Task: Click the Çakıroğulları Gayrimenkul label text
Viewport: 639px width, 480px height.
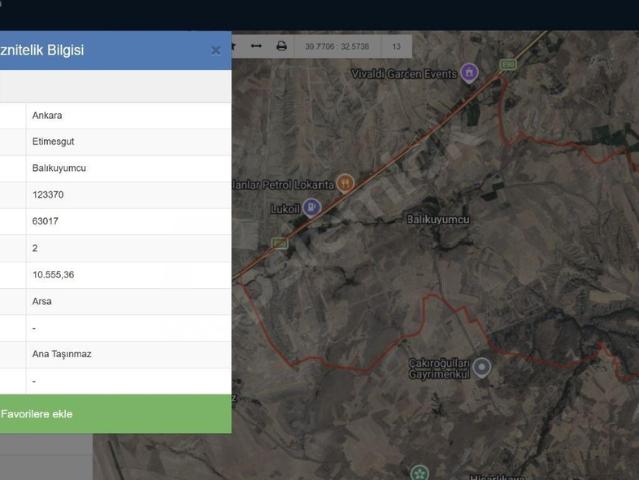Action: click(439, 369)
